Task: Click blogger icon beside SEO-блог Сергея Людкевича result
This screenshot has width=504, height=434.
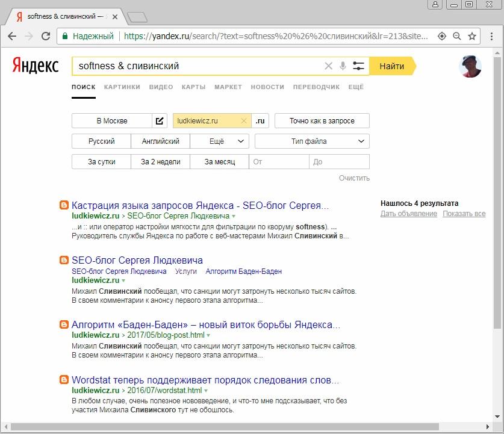Action: click(x=64, y=260)
